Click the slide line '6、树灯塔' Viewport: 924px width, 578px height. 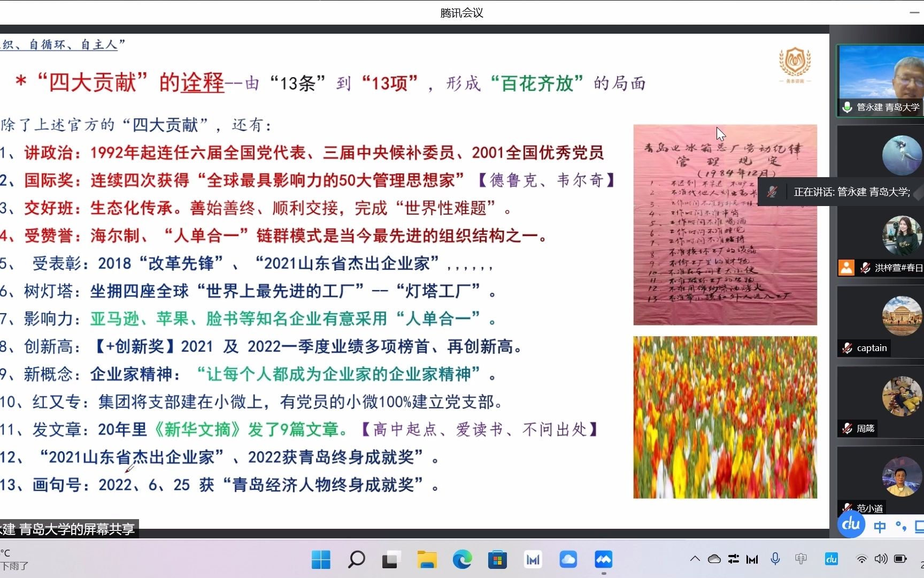tap(249, 291)
